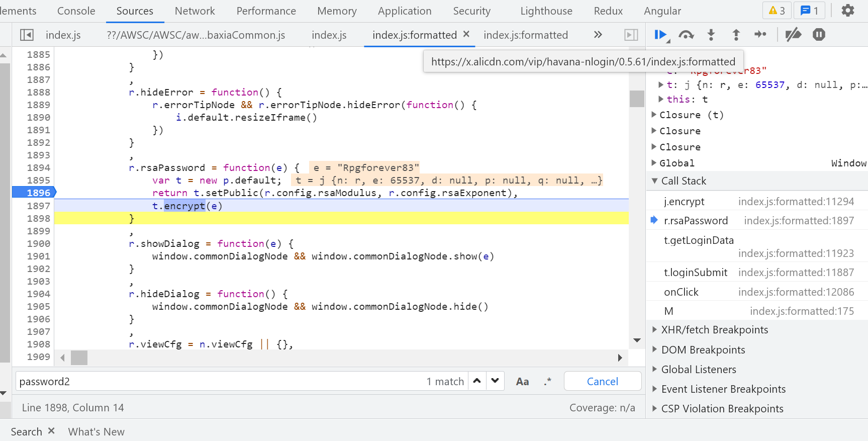Open the Performance panel
This screenshot has width=868, height=441.
(x=266, y=11)
